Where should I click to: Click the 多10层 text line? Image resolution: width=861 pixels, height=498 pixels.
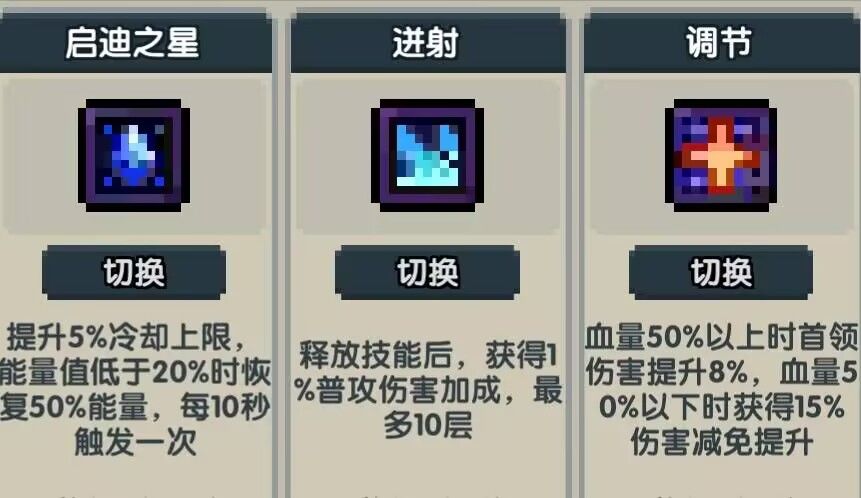point(428,426)
